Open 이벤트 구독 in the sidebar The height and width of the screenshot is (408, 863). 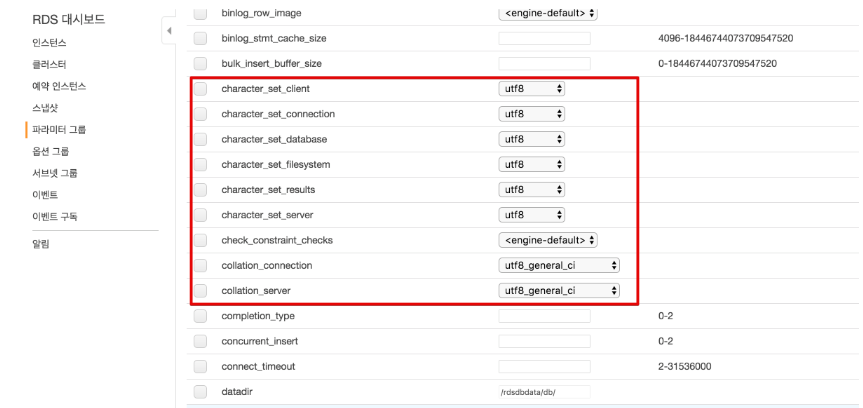[x=54, y=217]
